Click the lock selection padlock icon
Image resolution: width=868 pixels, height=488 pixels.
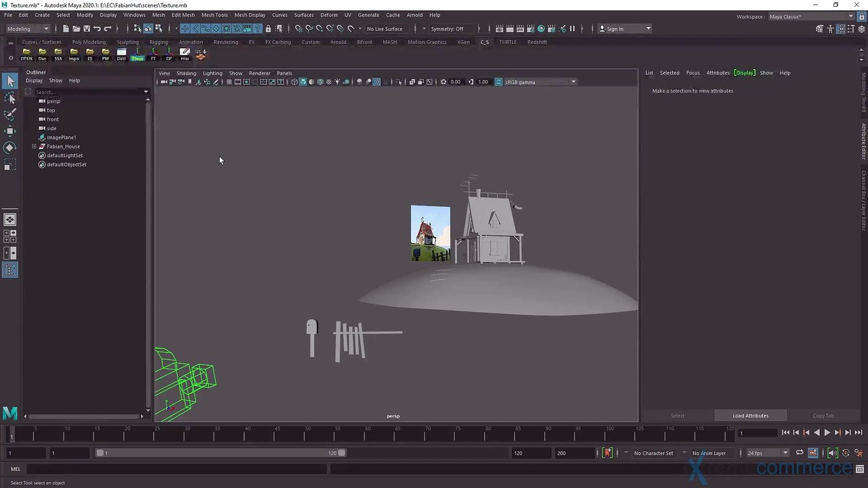tap(268, 28)
